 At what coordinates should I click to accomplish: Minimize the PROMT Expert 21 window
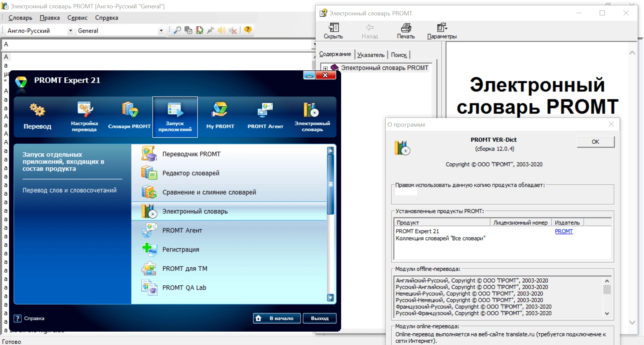pos(309,75)
